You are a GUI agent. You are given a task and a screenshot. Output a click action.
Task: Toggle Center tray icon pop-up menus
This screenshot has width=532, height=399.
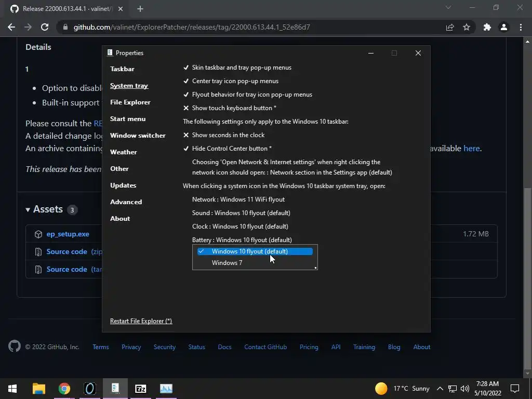coord(231,81)
